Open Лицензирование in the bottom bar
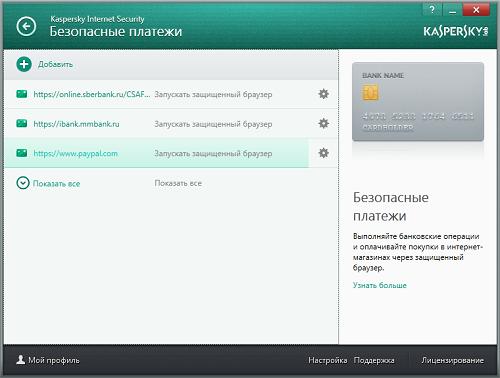Viewport: 500px width, 378px height. [452, 360]
